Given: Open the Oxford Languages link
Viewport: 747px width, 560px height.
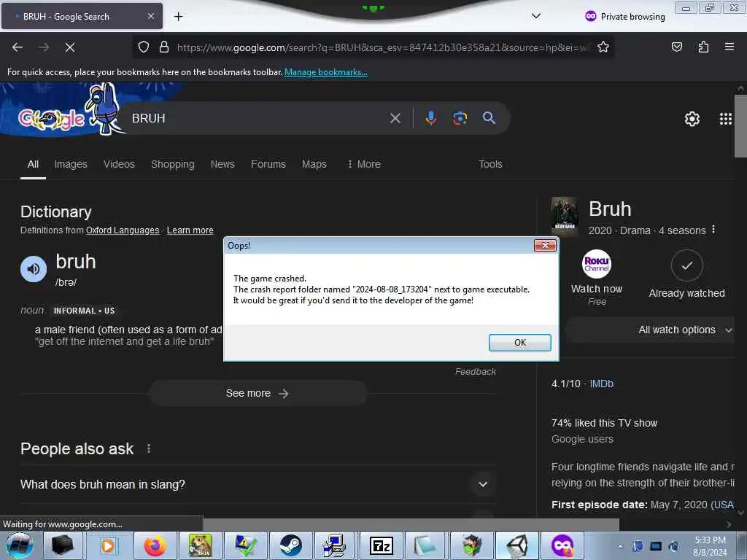Looking at the screenshot, I should pyautogui.click(x=123, y=230).
